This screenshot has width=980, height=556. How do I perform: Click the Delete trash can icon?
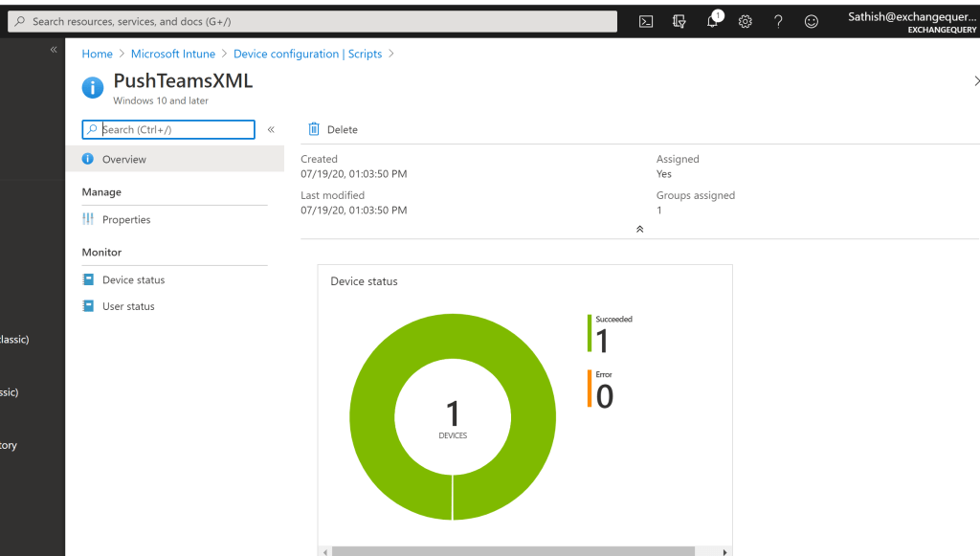[x=314, y=129]
